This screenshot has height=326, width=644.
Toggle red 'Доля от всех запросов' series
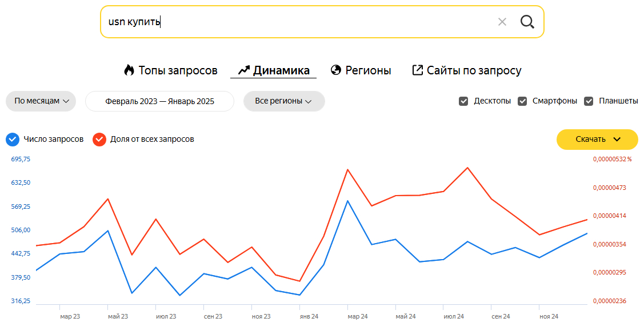click(99, 139)
